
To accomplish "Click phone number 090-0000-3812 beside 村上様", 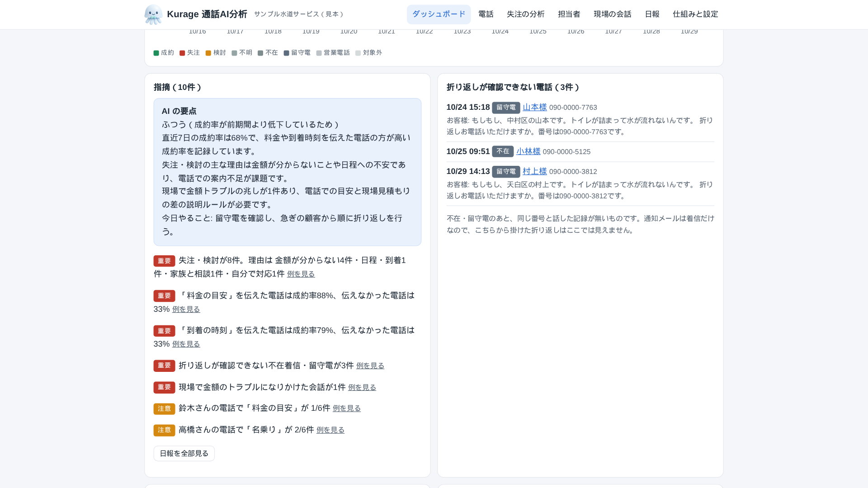I will coord(573,172).
